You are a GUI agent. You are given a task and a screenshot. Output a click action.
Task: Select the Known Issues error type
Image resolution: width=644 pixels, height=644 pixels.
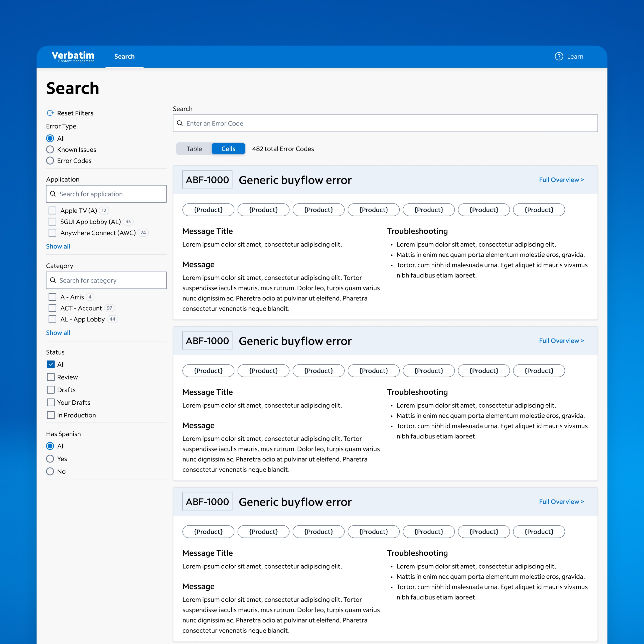pyautogui.click(x=50, y=149)
